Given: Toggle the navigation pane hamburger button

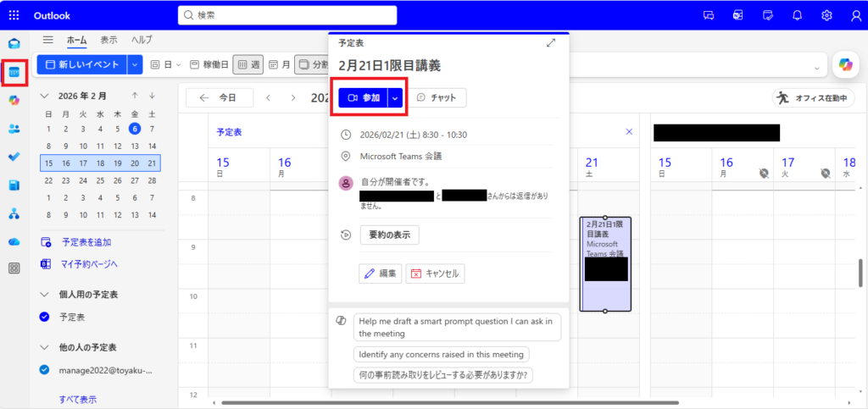Looking at the screenshot, I should (x=48, y=40).
